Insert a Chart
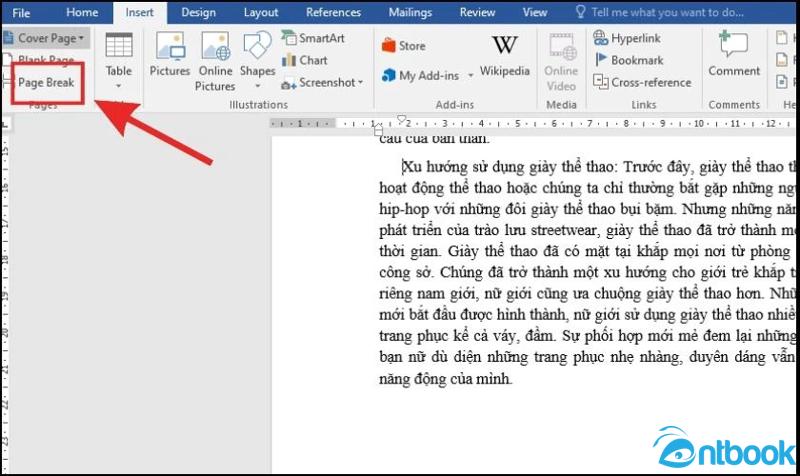Viewport: 800px width, 476px height. tap(305, 60)
